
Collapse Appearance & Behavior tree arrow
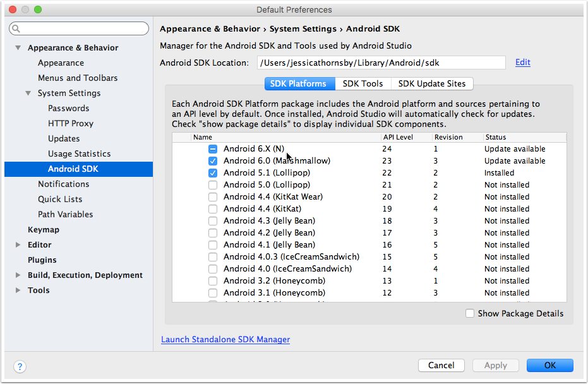(18, 47)
